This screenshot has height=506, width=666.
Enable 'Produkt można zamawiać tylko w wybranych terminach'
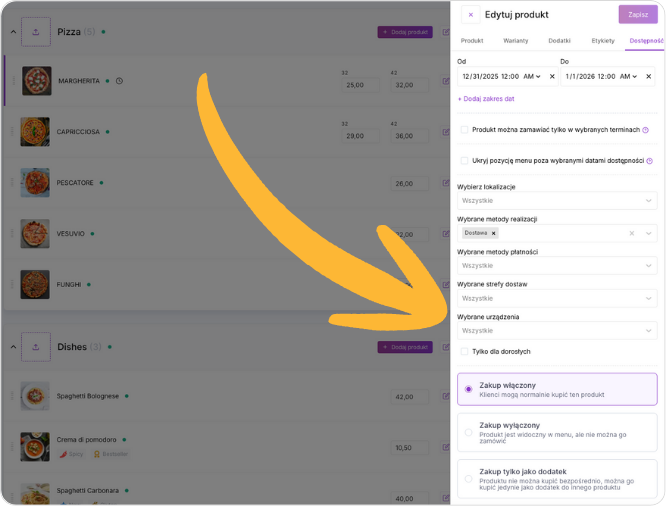[x=464, y=130]
